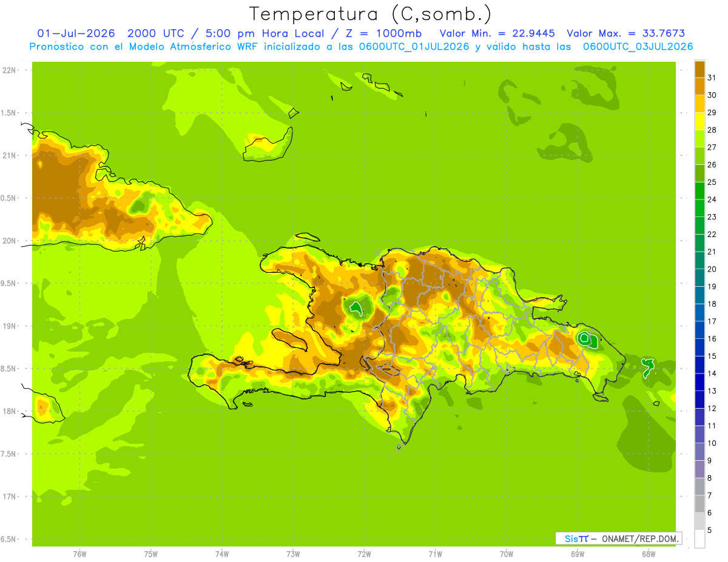Image resolution: width=728 pixels, height=562 pixels.
Task: Click the "SisTT - ONAMET/REP.DOM." credit label
Action: tap(619, 538)
